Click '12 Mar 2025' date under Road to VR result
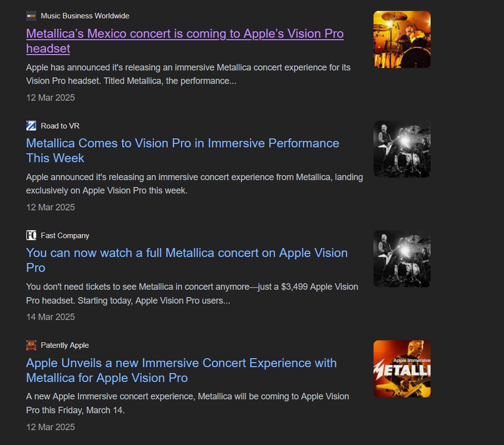The image size is (504, 445). coord(51,207)
